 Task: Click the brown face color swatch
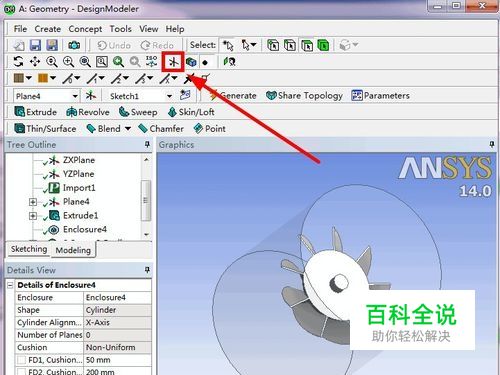19,78
